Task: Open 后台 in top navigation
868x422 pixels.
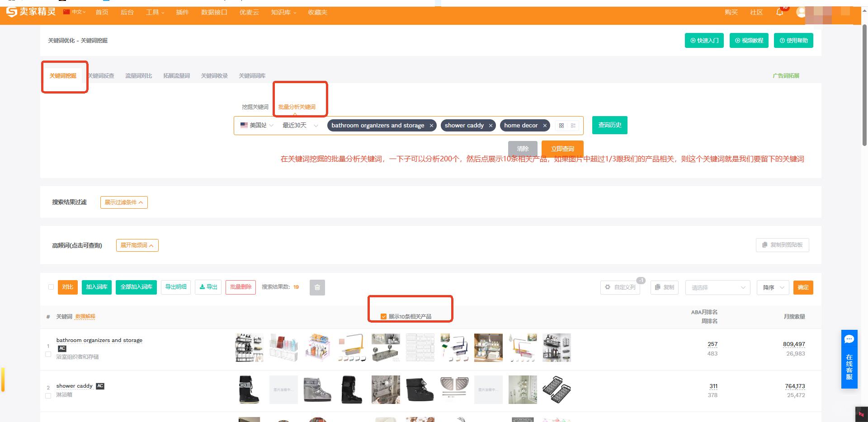Action: [127, 12]
